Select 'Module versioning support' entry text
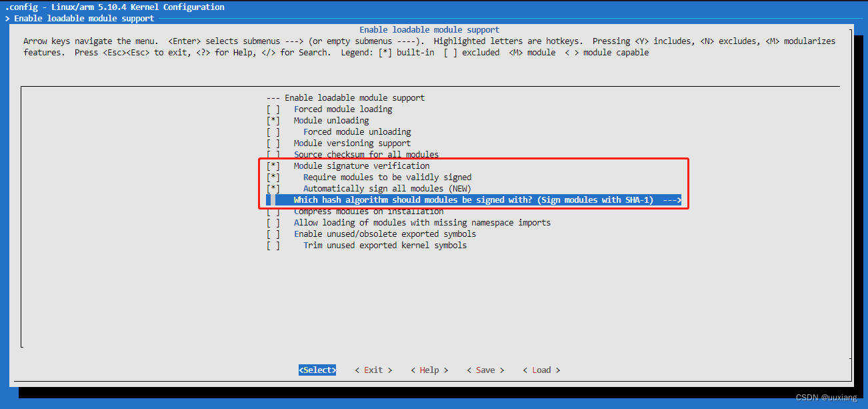Screen dimensions: 868x409 pos(353,143)
